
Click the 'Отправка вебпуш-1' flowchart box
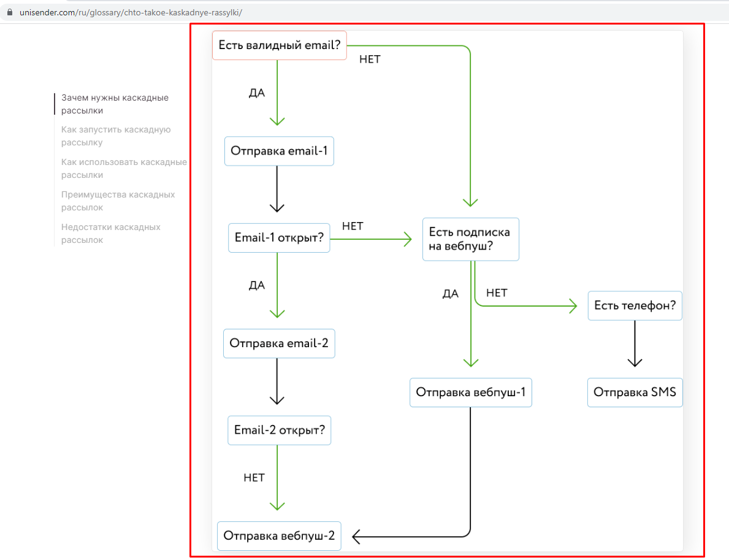[470, 392]
